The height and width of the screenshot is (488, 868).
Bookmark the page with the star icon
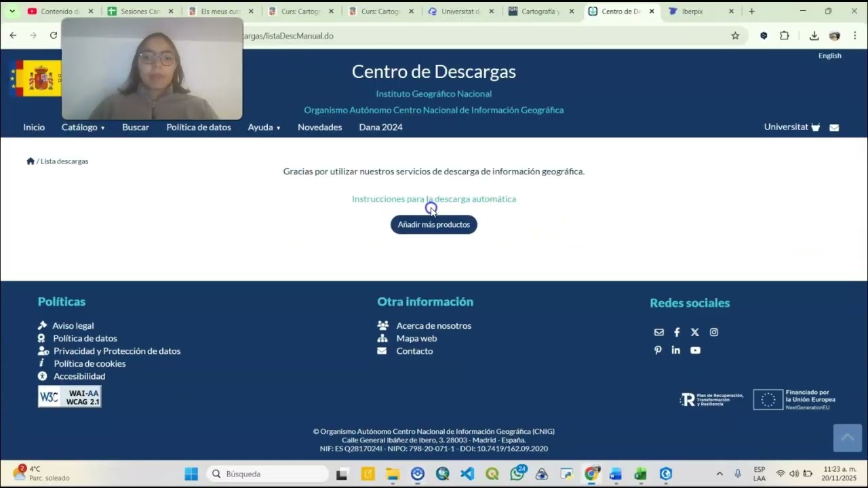click(x=735, y=36)
